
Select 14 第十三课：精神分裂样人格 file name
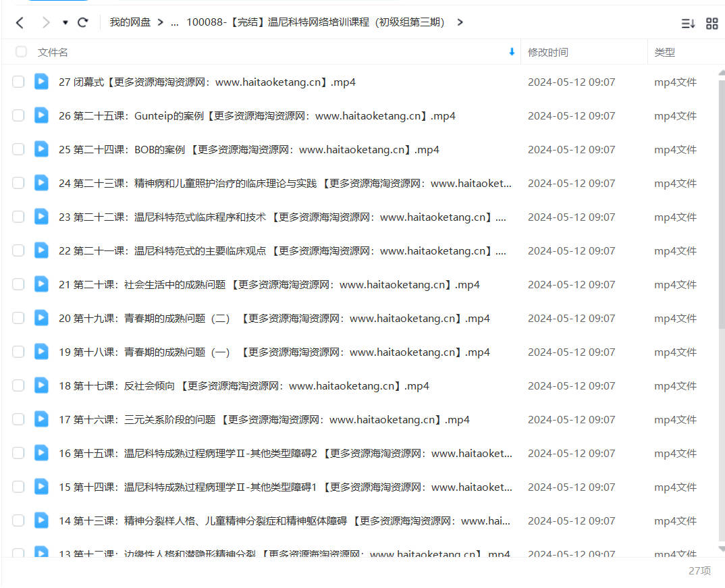[284, 521]
